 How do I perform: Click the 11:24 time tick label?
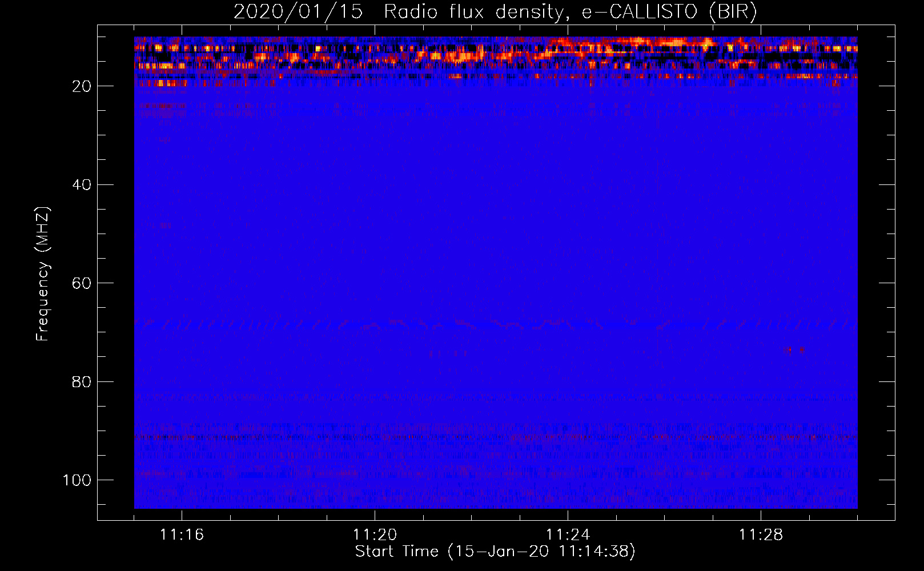click(568, 535)
